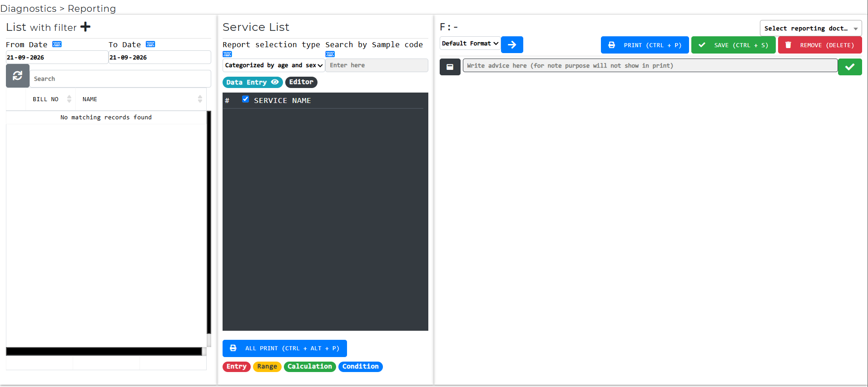Viewport: 868px width, 387px height.
Task: Click the dark advice template icon button
Action: [x=450, y=67]
